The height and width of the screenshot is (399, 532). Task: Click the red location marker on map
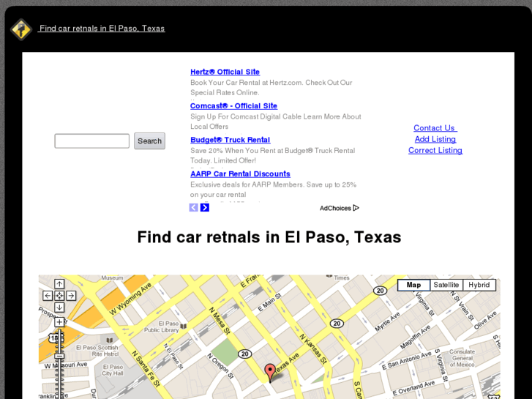[270, 373]
